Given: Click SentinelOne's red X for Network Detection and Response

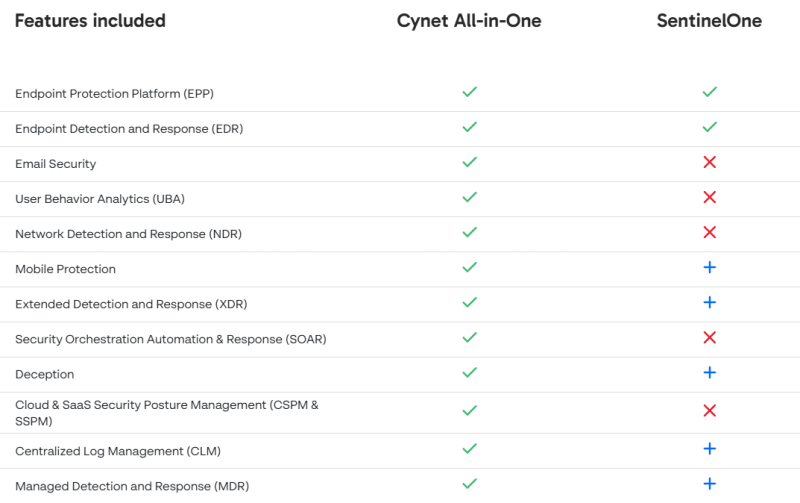Looking at the screenshot, I should [x=709, y=232].
